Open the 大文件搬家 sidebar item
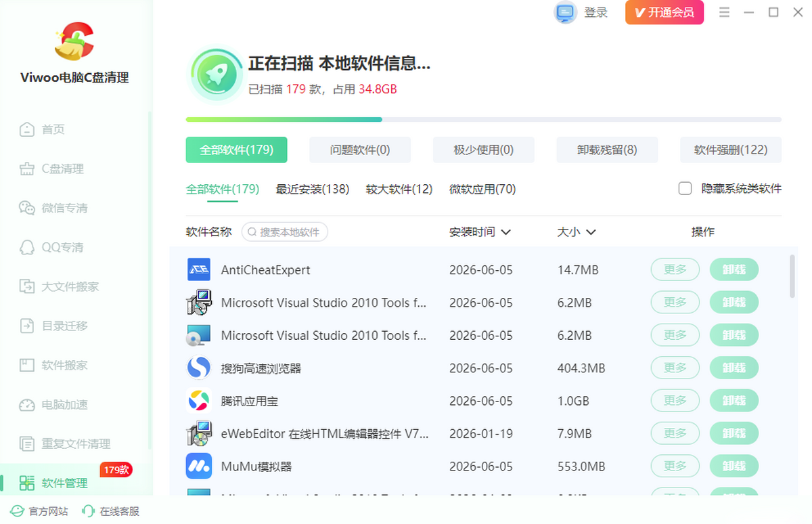This screenshot has width=812, height=524. pos(59,286)
